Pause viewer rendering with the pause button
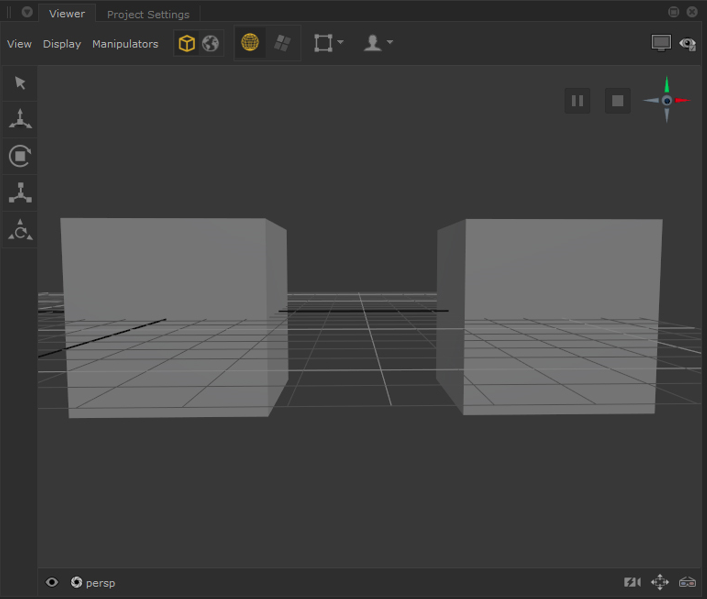 (x=577, y=100)
